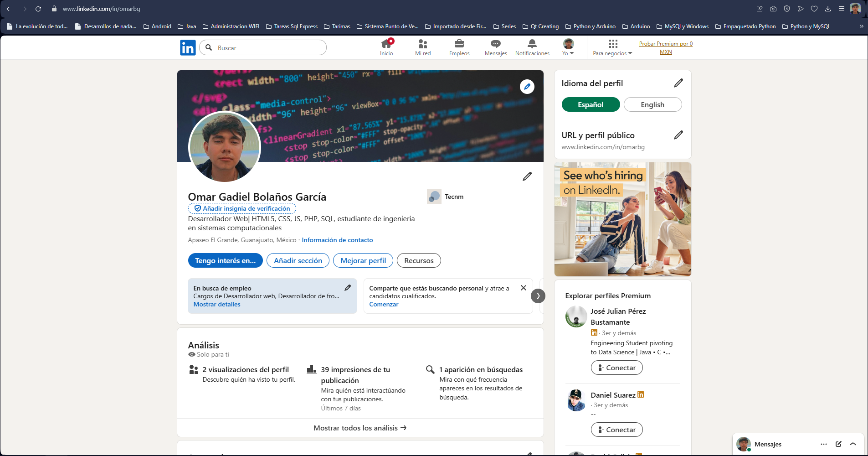Edit profile intro pencil icon
868x456 pixels.
tap(527, 176)
